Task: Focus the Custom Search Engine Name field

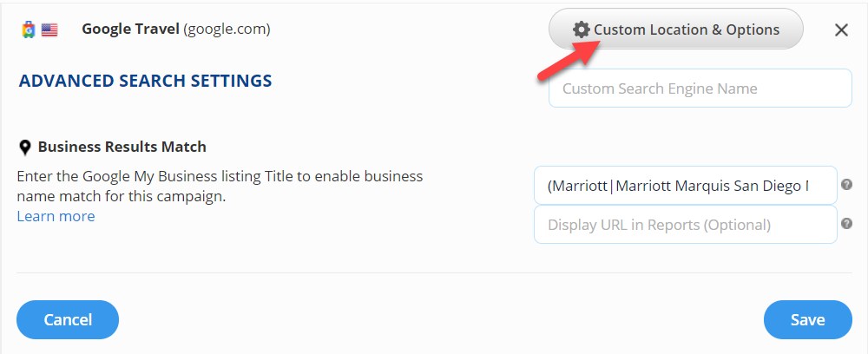Action: coord(700,88)
